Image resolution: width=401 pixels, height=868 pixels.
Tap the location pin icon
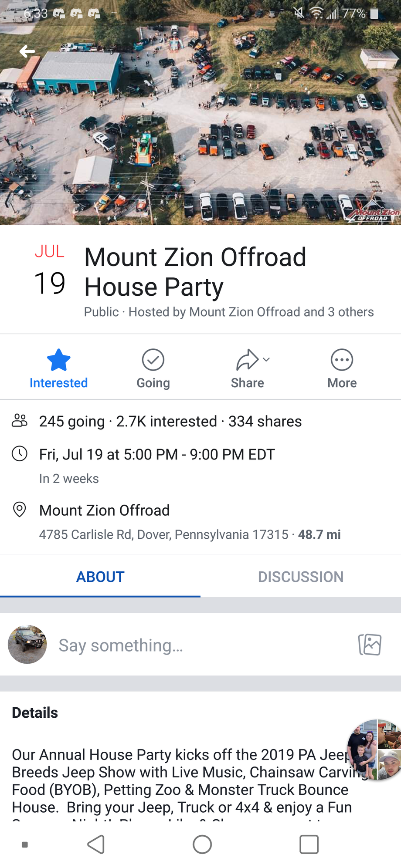point(20,509)
